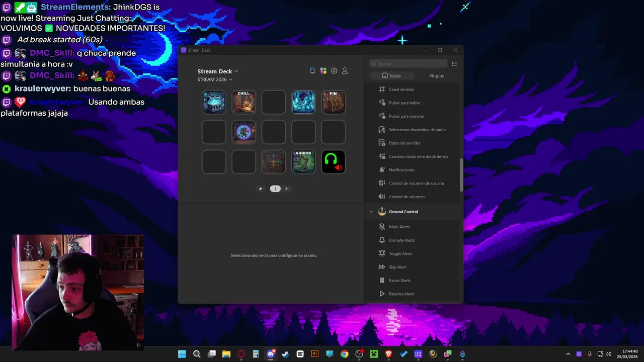
Task: Click the actions list scrollbar thumb
Action: click(x=461, y=174)
